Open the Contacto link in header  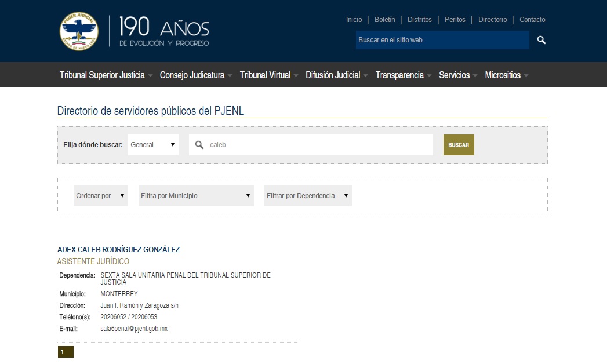(532, 20)
